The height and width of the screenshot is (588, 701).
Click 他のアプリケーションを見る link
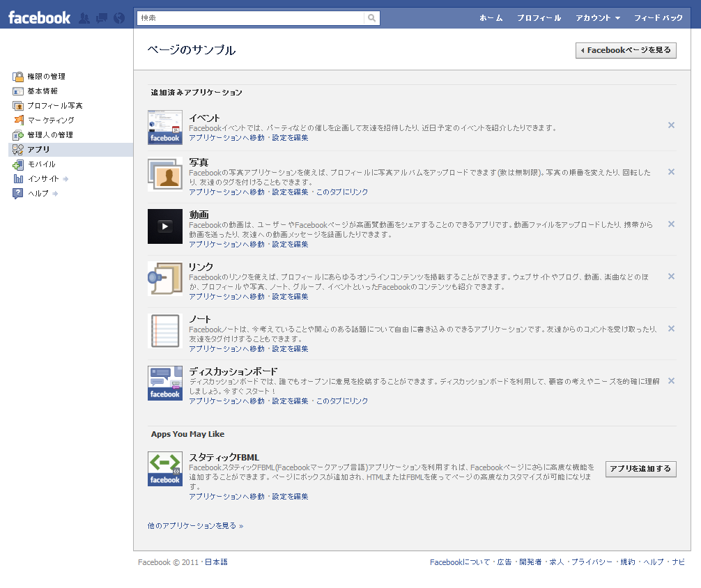[x=195, y=526]
